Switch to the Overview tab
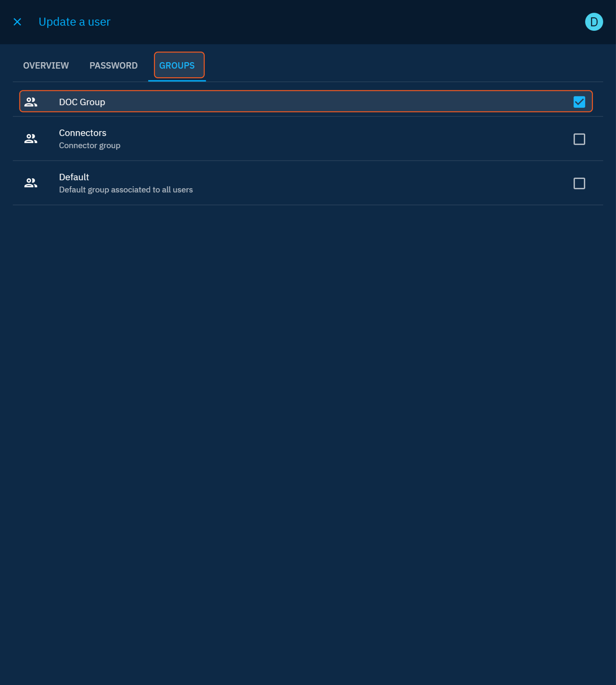Image resolution: width=616 pixels, height=685 pixels. point(46,65)
